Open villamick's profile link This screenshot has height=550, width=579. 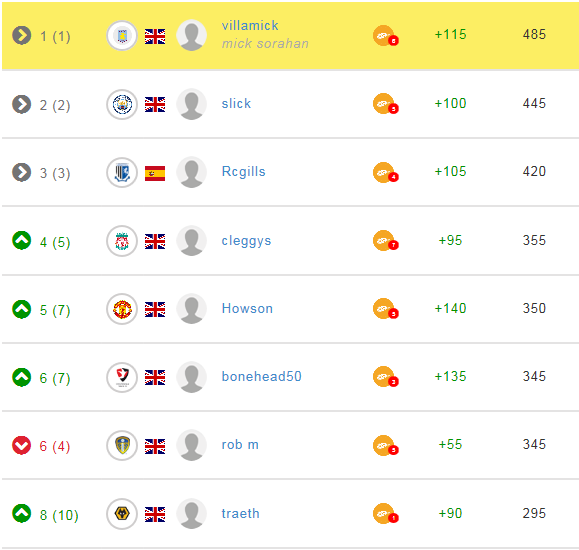(x=250, y=25)
